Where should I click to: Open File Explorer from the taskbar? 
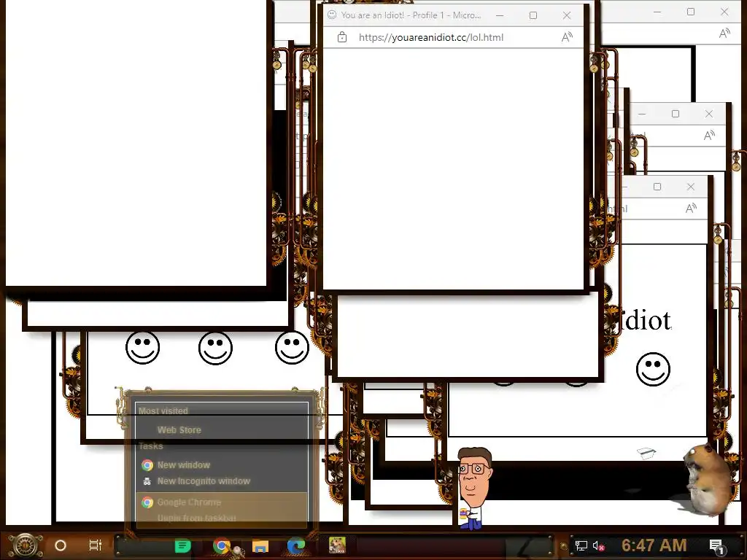pyautogui.click(x=260, y=546)
